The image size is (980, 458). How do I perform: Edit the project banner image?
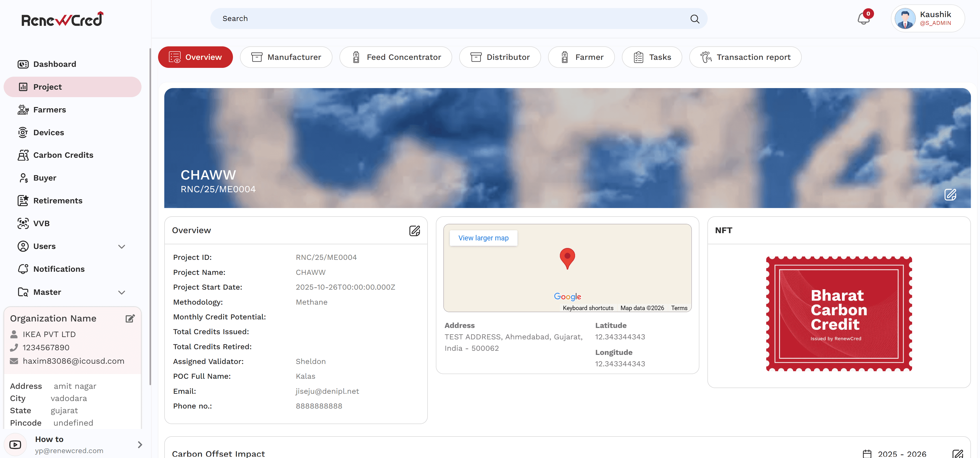pyautogui.click(x=950, y=195)
